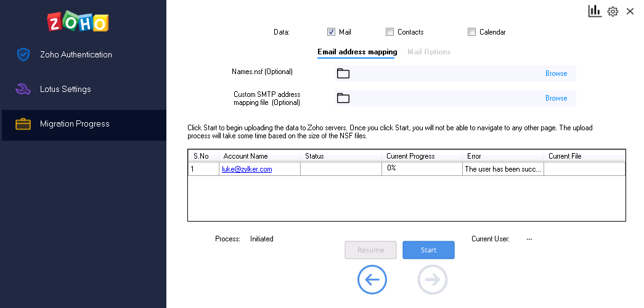
Task: Click the Mail checkbox label text
Action: pyautogui.click(x=345, y=32)
